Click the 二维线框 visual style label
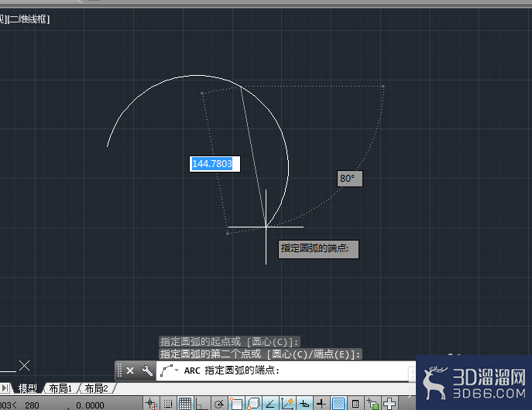Viewport: 532px width, 410px height. coord(29,19)
